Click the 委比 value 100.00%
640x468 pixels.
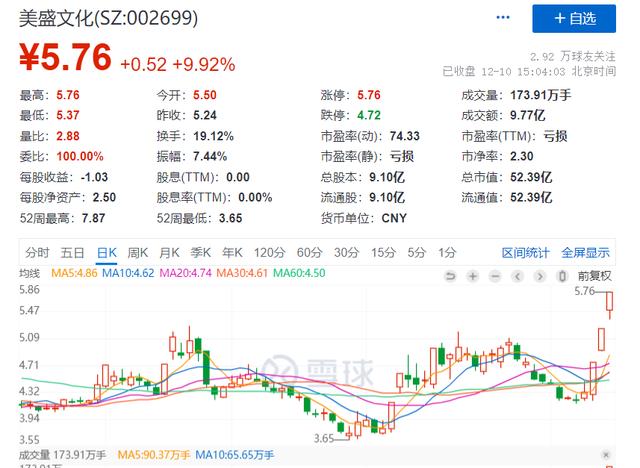(80, 157)
